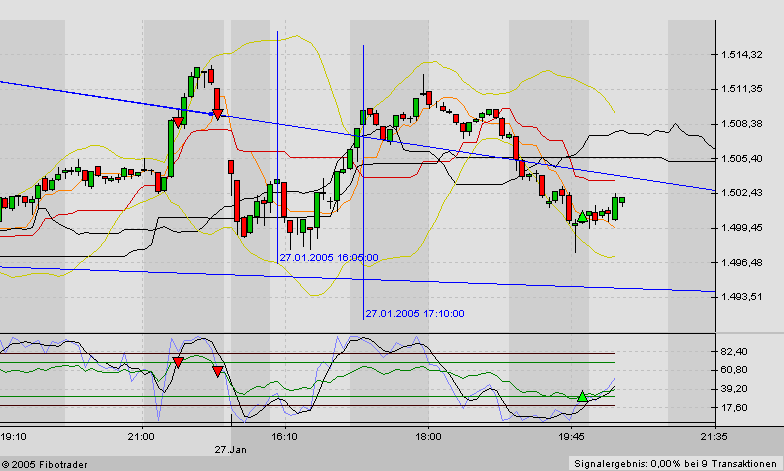Screen dimensions: 784x471
Task: Click time axis label 19:10
Action: [14, 436]
